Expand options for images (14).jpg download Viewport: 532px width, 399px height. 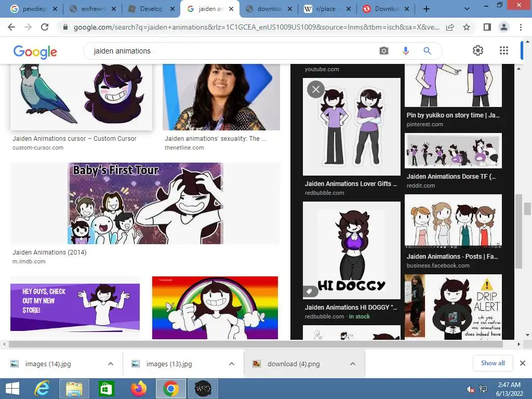point(111,364)
